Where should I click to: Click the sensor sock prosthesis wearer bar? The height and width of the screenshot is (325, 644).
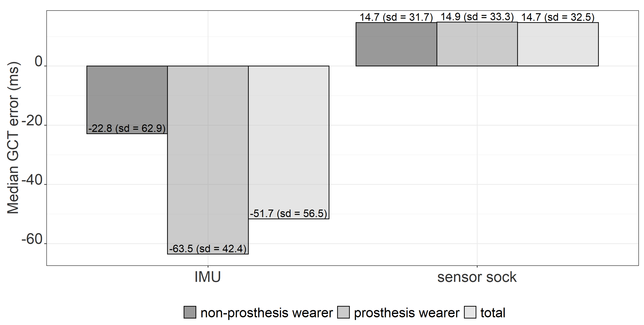[477, 44]
